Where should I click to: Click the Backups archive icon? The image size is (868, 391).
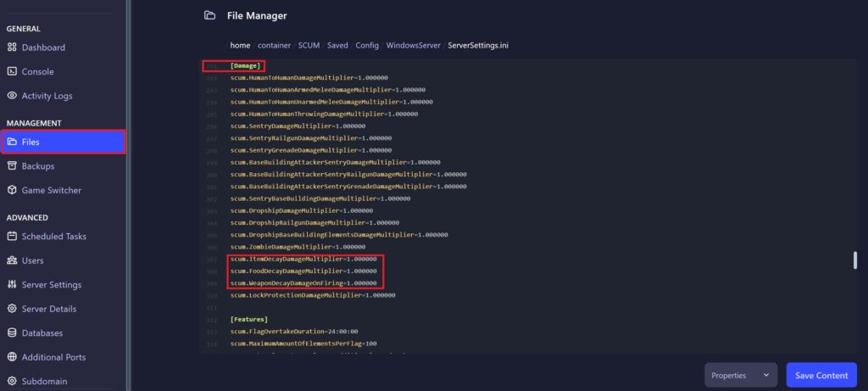click(12, 166)
